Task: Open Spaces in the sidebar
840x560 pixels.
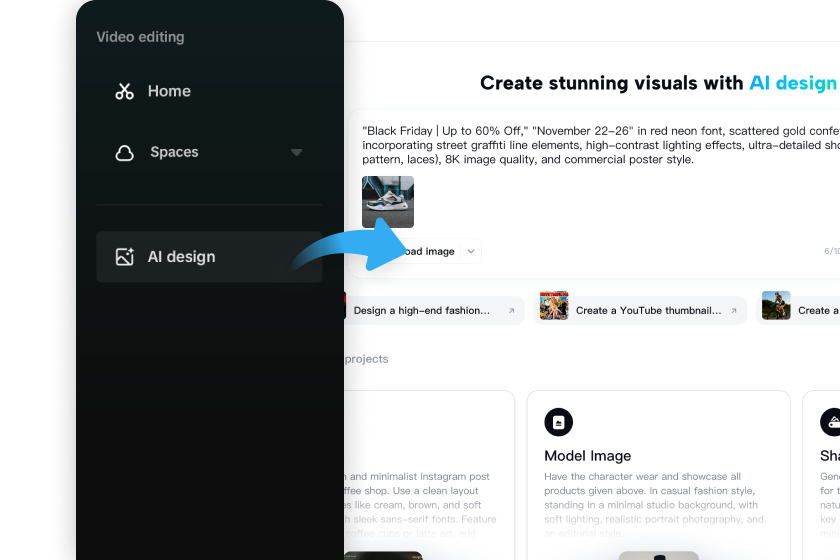Action: pos(174,153)
